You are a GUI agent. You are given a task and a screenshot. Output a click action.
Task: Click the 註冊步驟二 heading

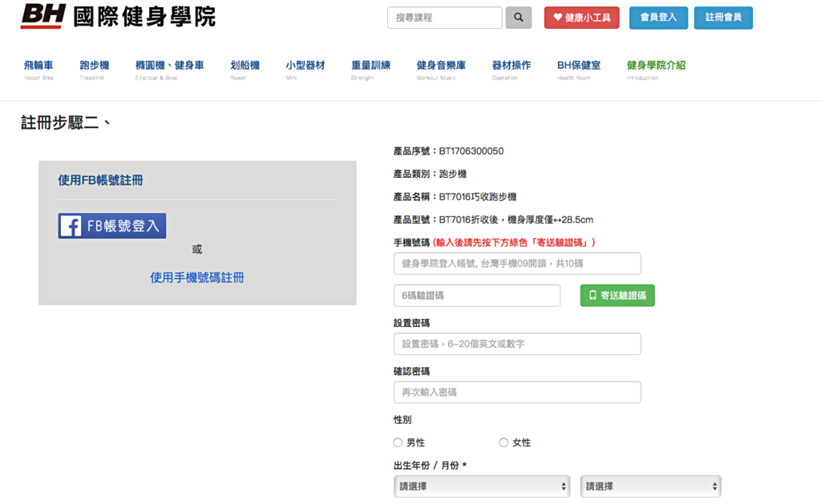pos(65,123)
